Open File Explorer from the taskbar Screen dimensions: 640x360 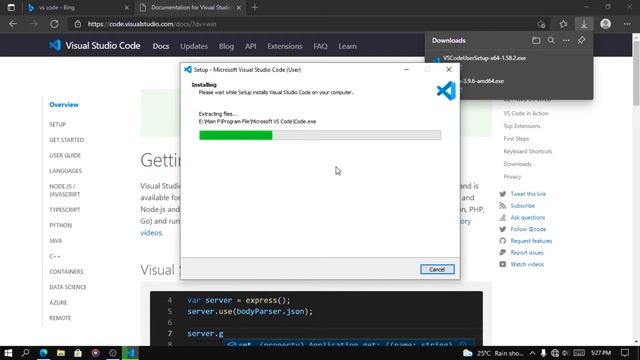coord(61,353)
